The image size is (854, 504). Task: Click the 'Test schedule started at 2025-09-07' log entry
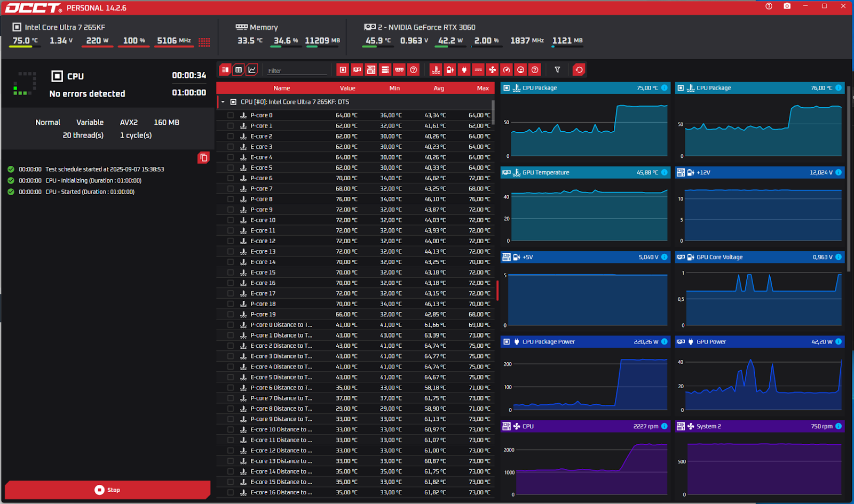[x=105, y=169]
